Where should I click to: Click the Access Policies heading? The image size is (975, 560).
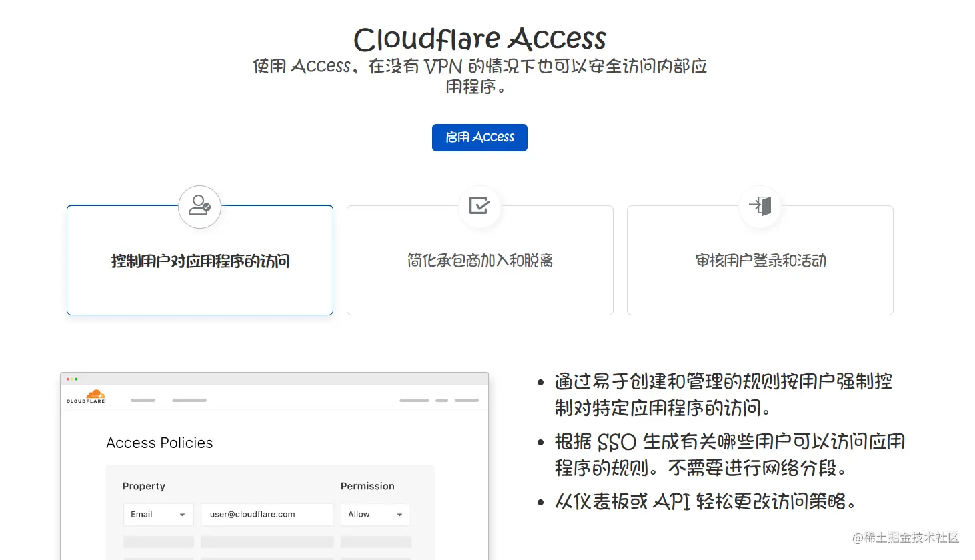pyautogui.click(x=159, y=443)
